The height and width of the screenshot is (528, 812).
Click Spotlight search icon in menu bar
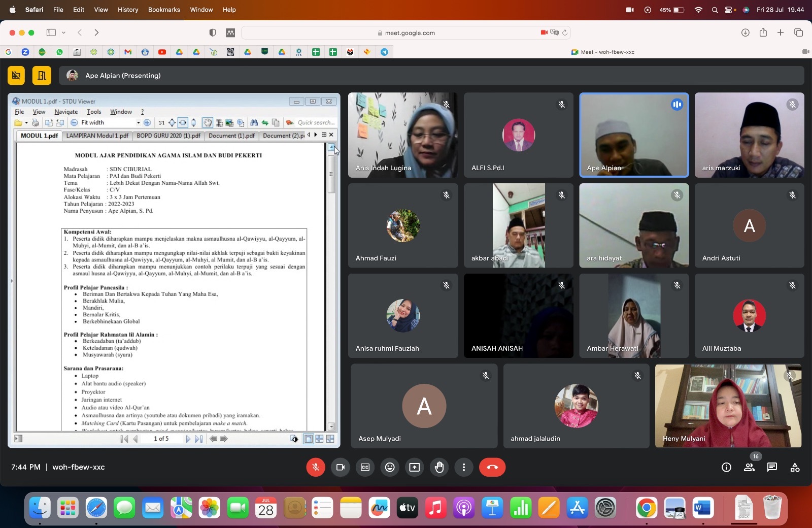point(715,10)
